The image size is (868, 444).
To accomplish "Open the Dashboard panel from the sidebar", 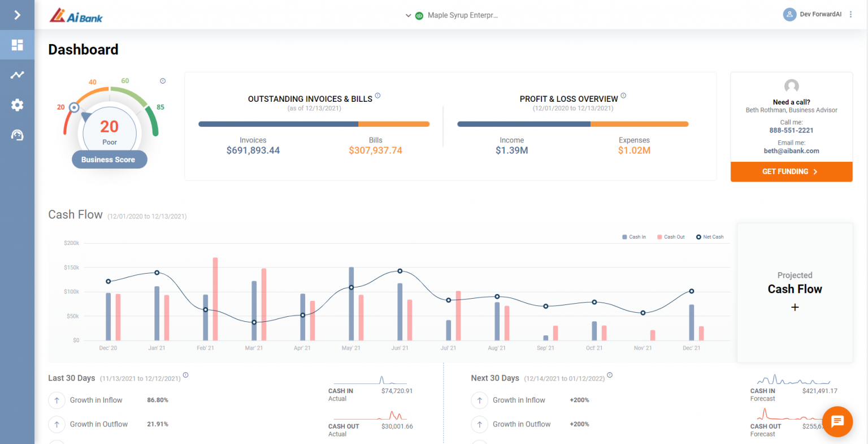I will (x=17, y=45).
